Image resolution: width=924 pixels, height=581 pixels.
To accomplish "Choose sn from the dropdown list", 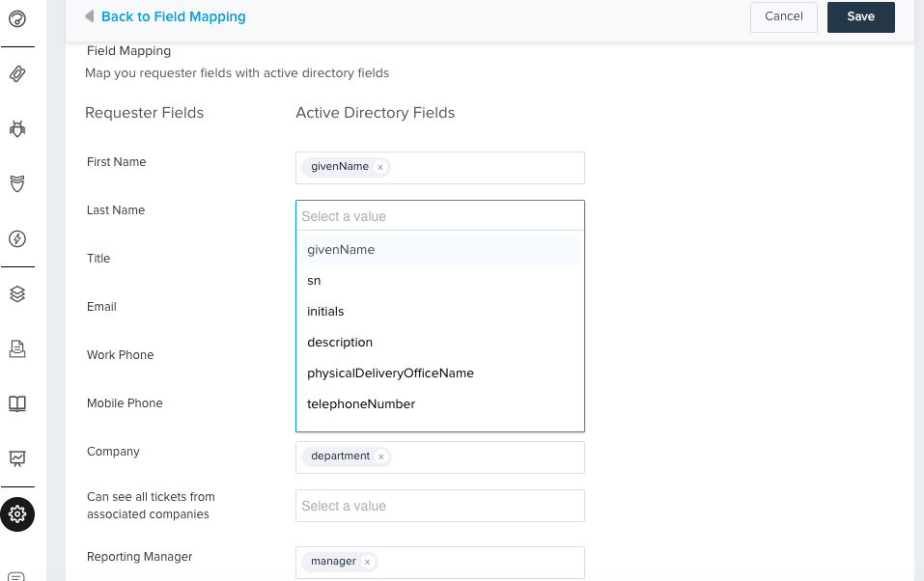I will (x=440, y=281).
